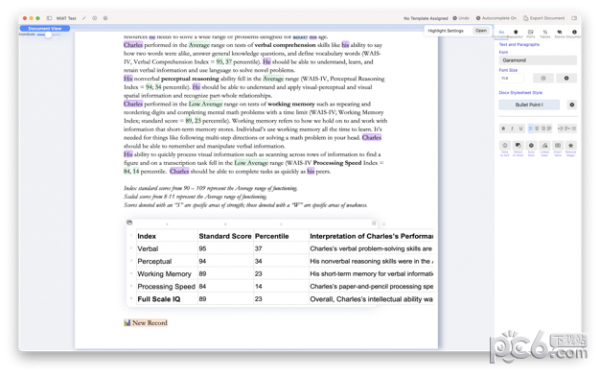Toggle bold formatting
The height and width of the screenshot is (375, 600).
503,129
